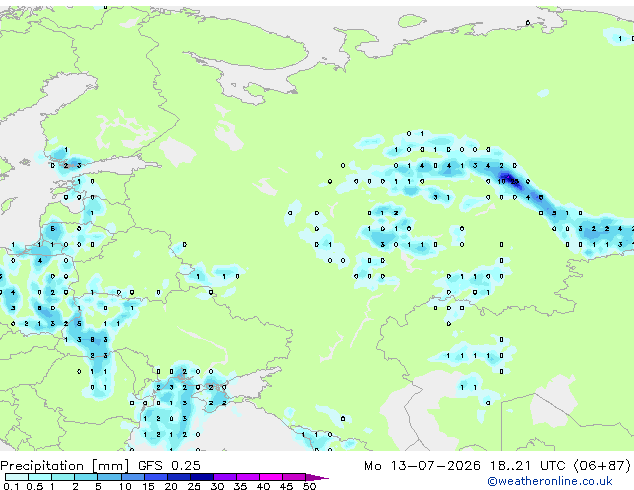This screenshot has width=634, height=490.
Task: Pick the legend swatch for 15–20 mm
Action: tap(156, 477)
